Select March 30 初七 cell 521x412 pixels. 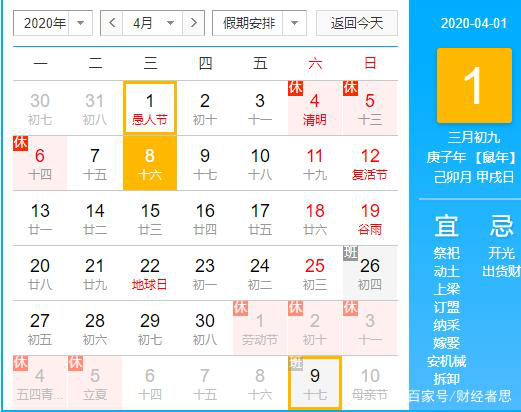[x=40, y=108]
